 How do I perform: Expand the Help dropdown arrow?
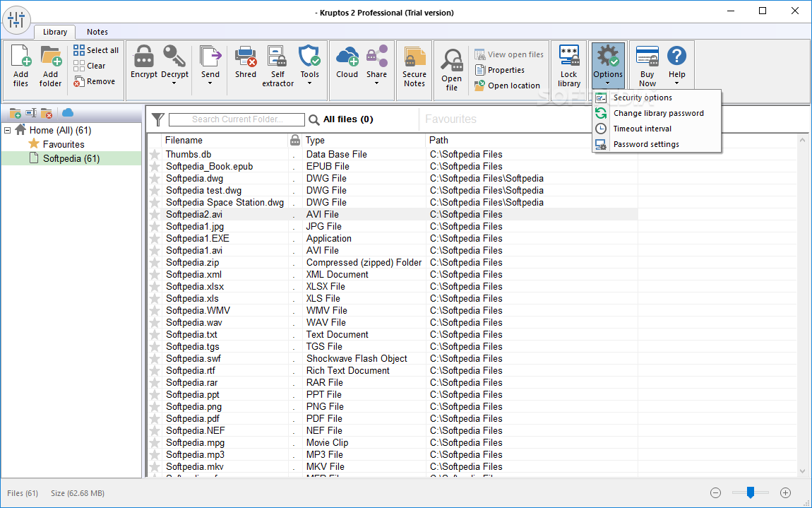[676, 83]
